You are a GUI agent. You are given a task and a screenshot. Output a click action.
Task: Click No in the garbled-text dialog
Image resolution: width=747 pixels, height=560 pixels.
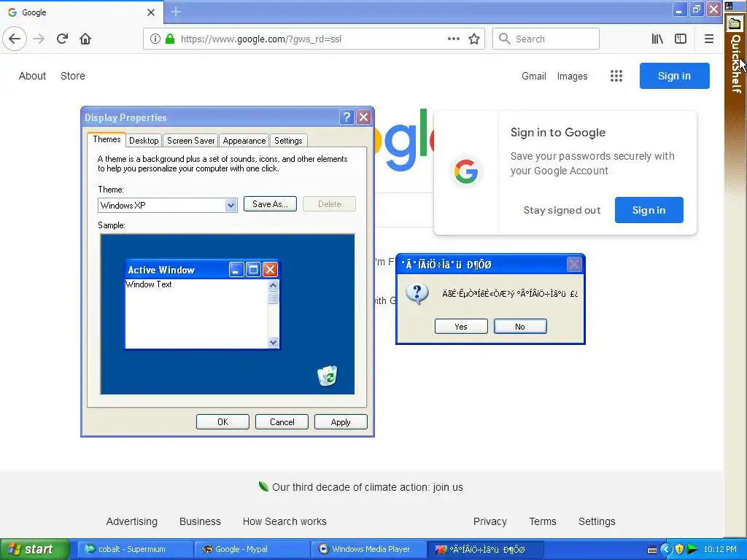pos(520,326)
